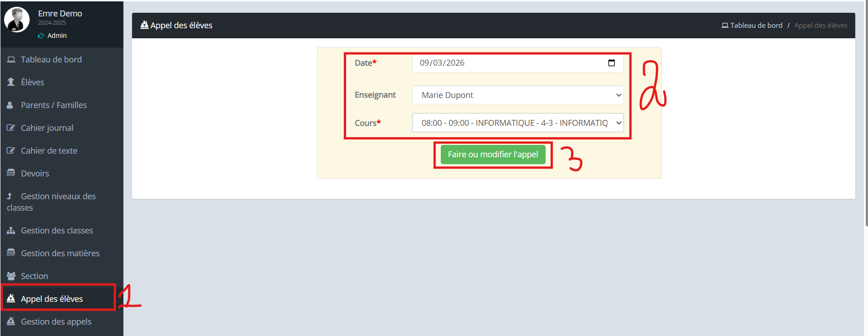The height and width of the screenshot is (336, 868).
Task: Click into the Date input field
Action: (x=501, y=63)
